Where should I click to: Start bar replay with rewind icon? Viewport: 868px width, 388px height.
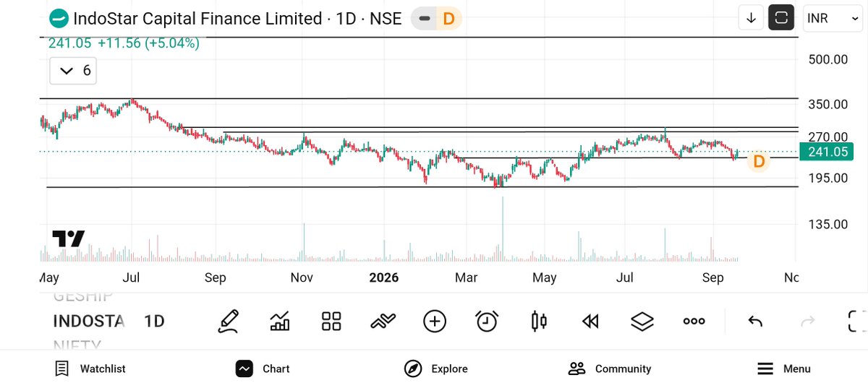point(590,322)
